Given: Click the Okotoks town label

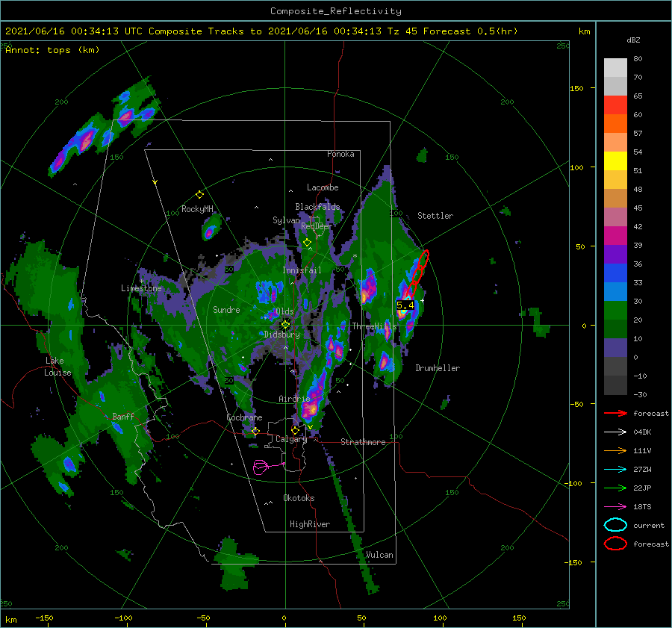Looking at the screenshot, I should coord(299,498).
